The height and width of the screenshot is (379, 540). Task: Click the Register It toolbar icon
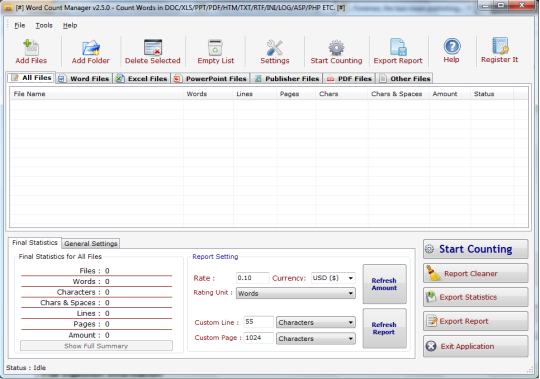(500, 46)
